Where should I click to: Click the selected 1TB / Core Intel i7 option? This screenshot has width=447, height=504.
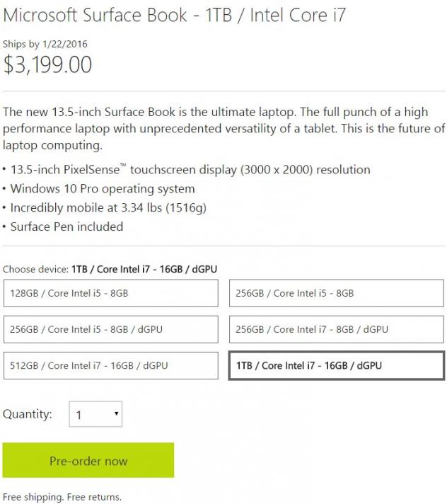tap(337, 366)
